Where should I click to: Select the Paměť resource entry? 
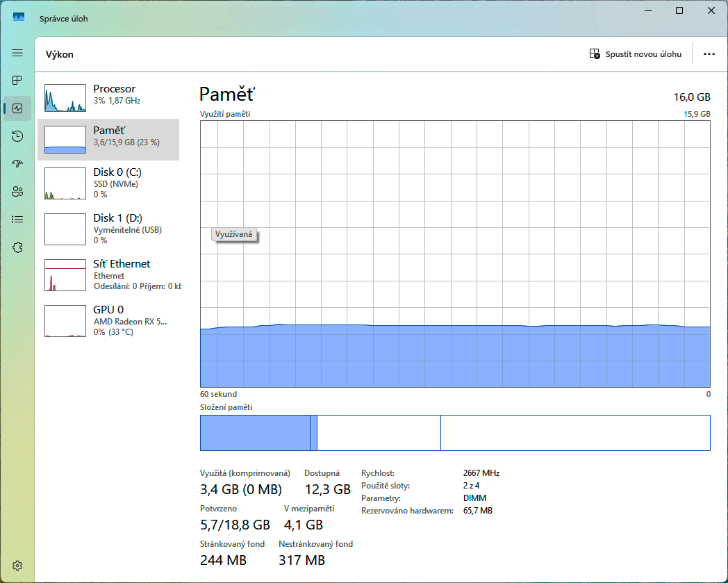(108, 140)
